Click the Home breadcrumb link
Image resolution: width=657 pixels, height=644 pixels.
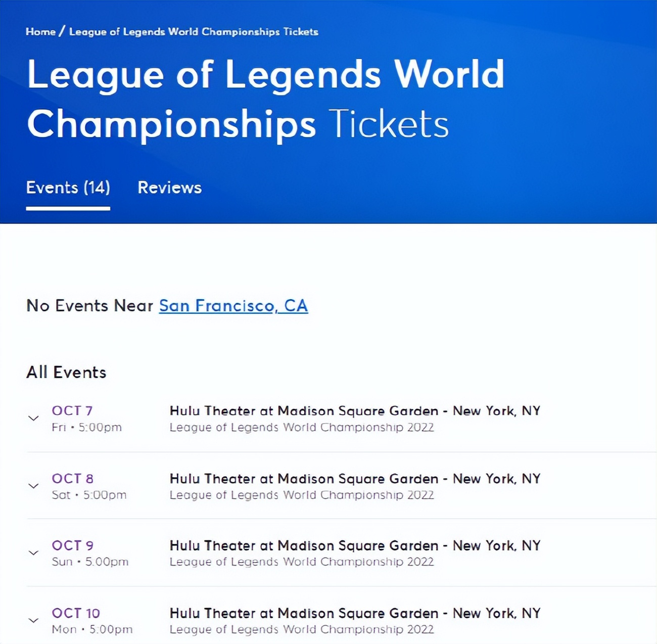pyautogui.click(x=40, y=31)
